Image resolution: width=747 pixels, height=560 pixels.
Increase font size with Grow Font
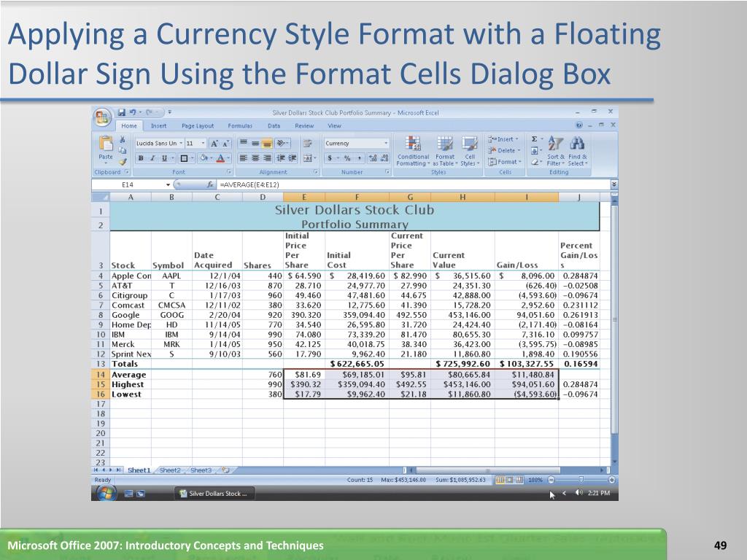coord(214,143)
